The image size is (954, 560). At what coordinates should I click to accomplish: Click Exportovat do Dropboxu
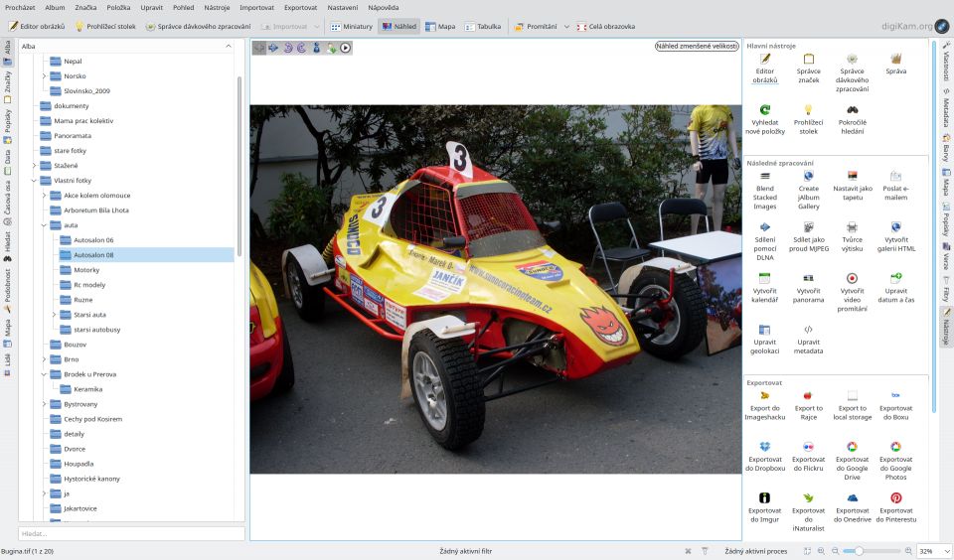pyautogui.click(x=765, y=457)
